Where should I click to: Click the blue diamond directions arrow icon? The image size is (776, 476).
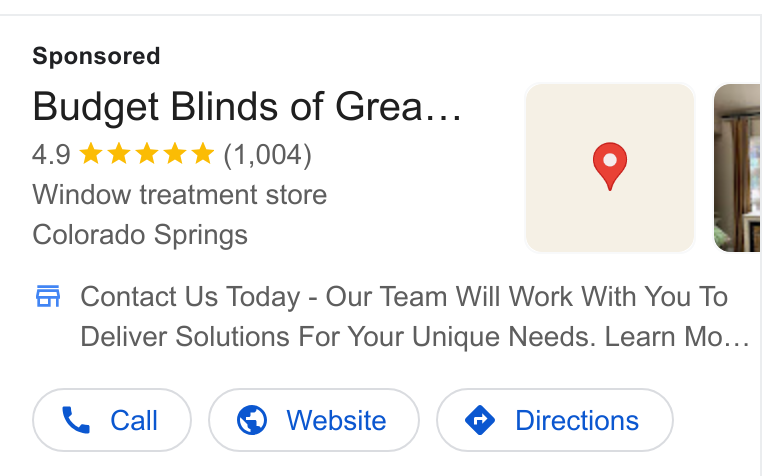pyautogui.click(x=480, y=420)
